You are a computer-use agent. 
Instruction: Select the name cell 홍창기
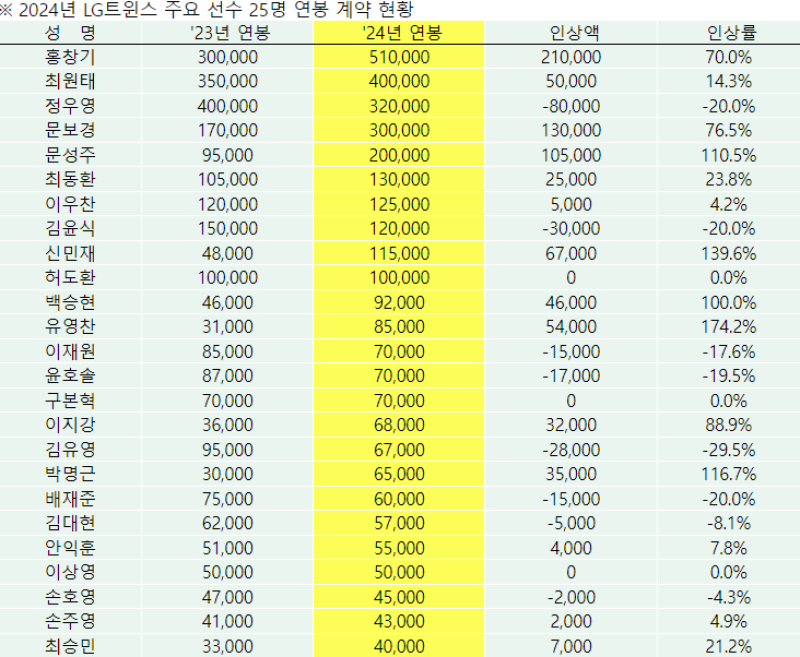[70, 57]
